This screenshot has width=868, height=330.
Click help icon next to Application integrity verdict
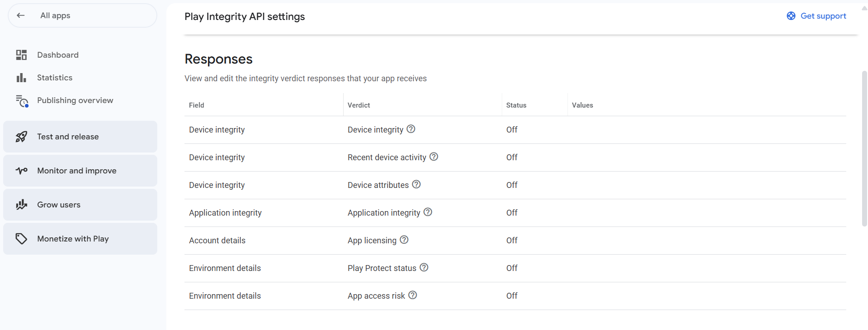[x=428, y=212]
